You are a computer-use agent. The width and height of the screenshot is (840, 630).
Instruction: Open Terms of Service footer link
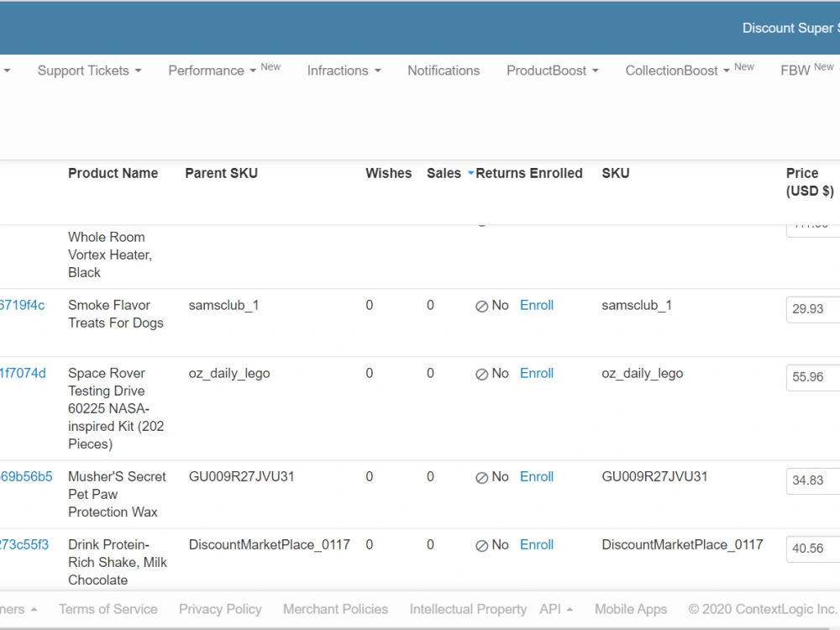coord(108,610)
